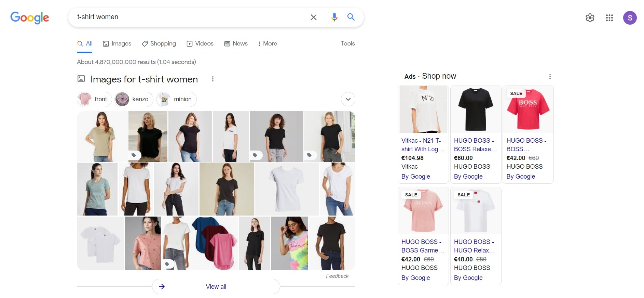Image resolution: width=644 pixels, height=298 pixels.
Task: Open HUGO BOSS - HUGO Relaxed €48.00 link
Action: click(475, 246)
